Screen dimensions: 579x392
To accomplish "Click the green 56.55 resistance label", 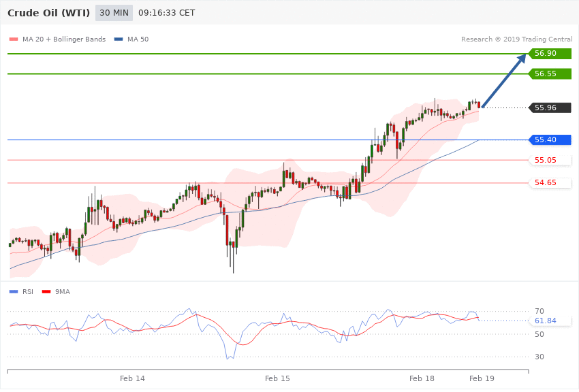I will (x=550, y=73).
